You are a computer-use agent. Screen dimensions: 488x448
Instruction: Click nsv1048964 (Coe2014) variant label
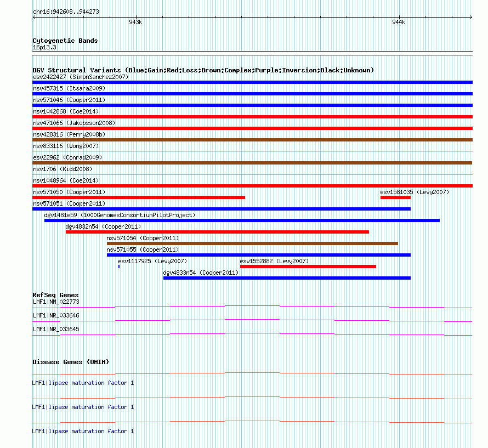[x=66, y=180]
